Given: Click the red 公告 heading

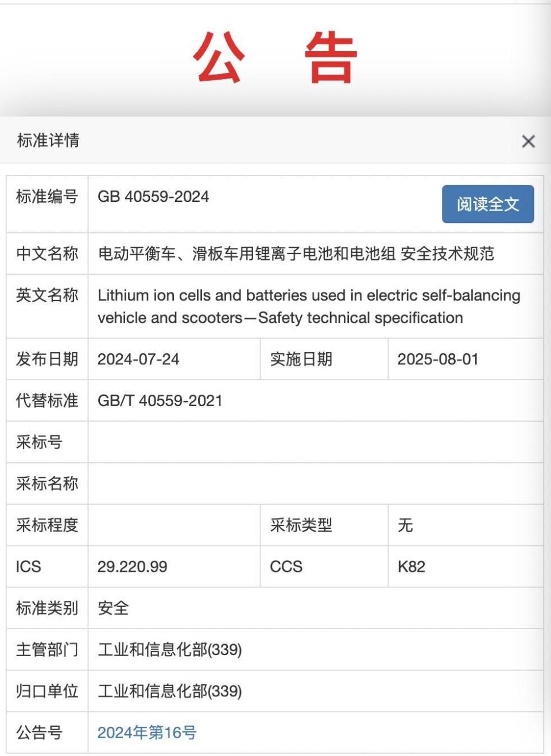Looking at the screenshot, I should pyautogui.click(x=275, y=57).
